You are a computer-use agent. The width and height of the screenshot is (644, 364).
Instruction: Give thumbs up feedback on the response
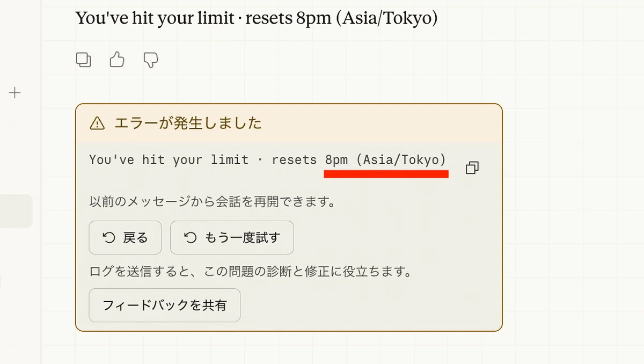pos(117,60)
